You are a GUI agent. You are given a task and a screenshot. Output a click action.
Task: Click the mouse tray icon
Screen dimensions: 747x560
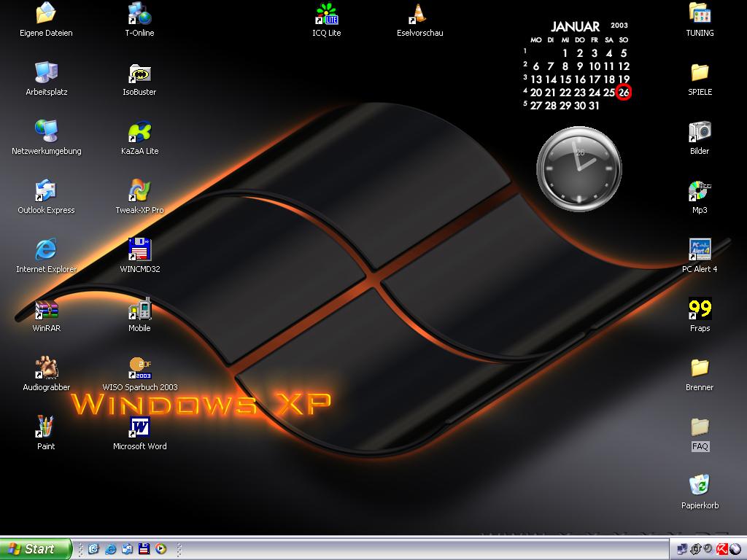735,548
